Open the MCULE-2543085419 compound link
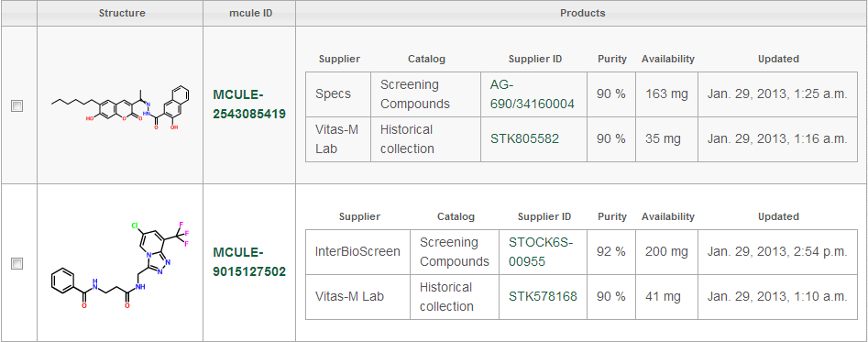 click(x=249, y=105)
